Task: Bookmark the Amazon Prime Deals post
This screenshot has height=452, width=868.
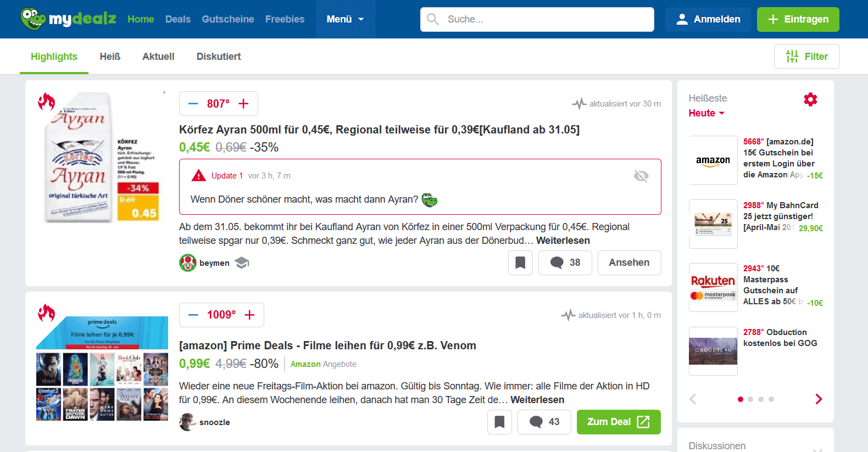Action: click(x=499, y=422)
